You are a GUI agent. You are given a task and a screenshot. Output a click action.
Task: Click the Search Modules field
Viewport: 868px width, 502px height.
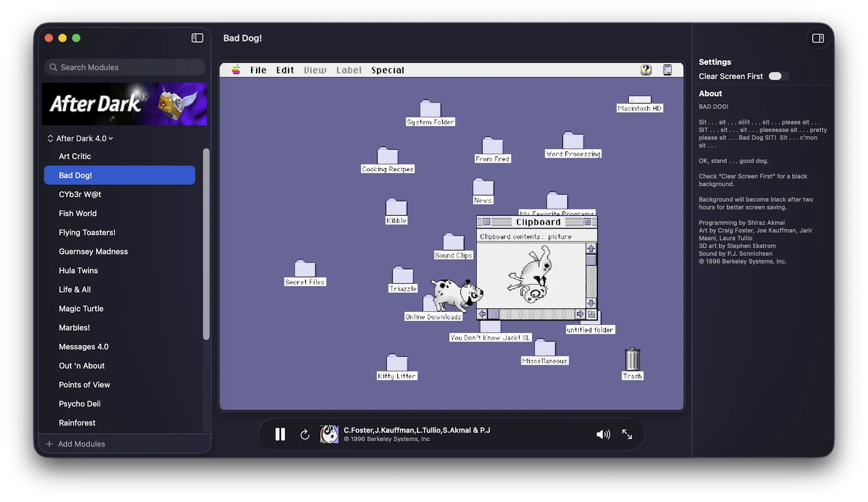tap(125, 67)
